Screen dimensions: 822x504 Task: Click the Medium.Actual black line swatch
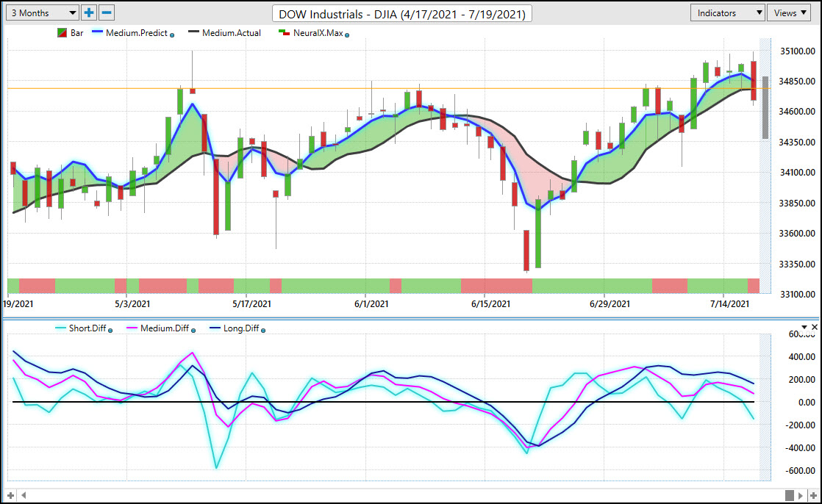click(193, 32)
